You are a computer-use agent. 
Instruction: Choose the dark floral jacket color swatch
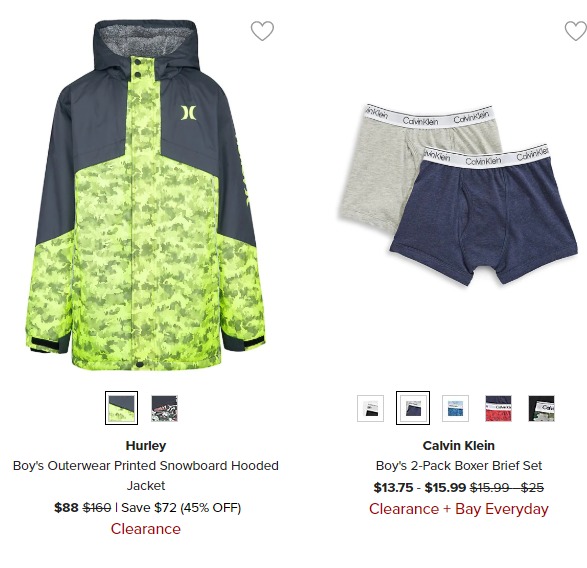pyautogui.click(x=164, y=408)
